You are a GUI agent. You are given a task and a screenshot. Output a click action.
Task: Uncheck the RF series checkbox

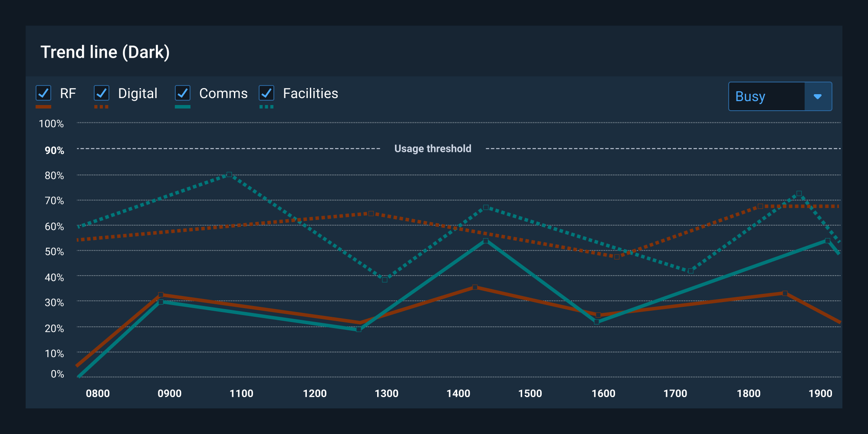(x=43, y=93)
